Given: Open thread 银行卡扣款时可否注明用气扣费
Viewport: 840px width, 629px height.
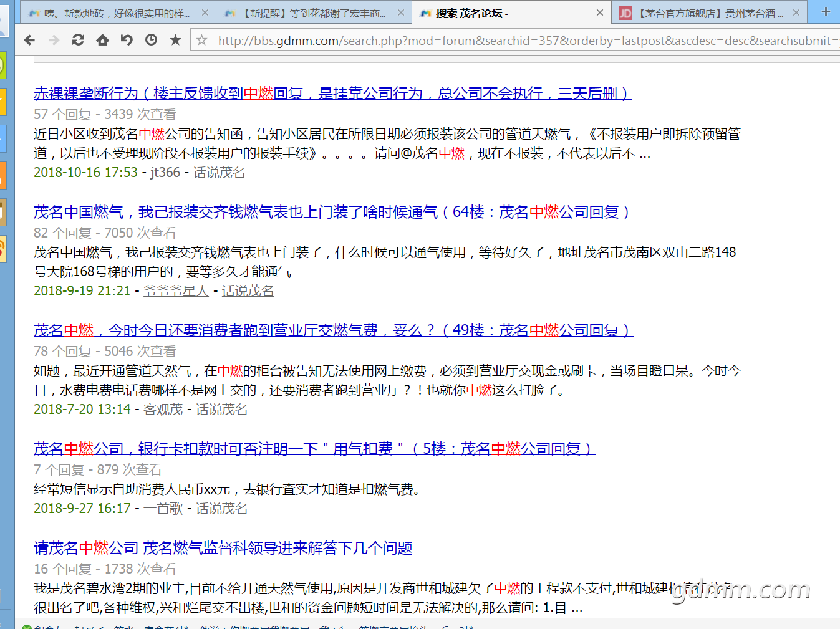Looking at the screenshot, I should pyautogui.click(x=314, y=449).
